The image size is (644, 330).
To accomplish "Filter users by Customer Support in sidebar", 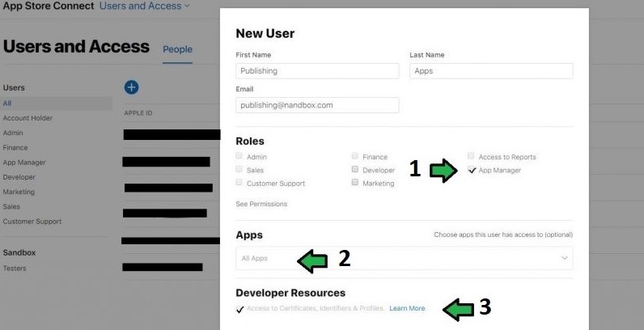I will click(32, 222).
